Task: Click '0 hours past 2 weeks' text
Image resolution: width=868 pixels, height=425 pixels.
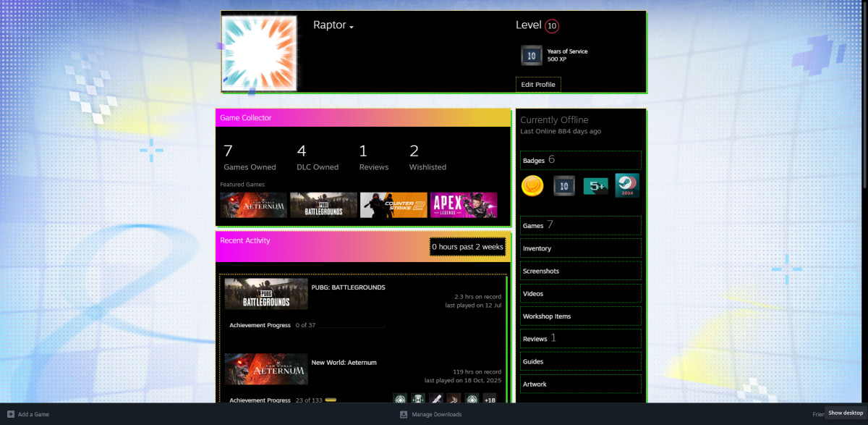Action: click(467, 247)
